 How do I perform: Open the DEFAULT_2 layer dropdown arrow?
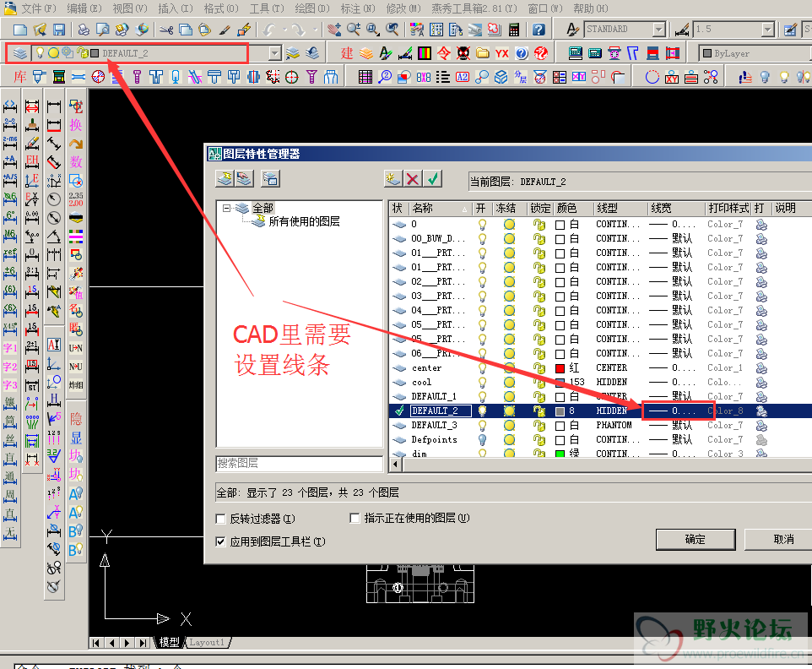point(275,53)
